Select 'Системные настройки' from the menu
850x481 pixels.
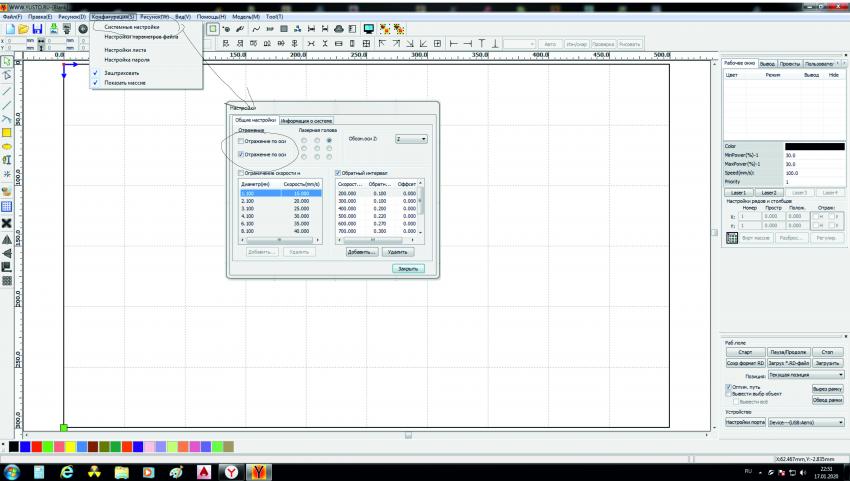(131, 27)
